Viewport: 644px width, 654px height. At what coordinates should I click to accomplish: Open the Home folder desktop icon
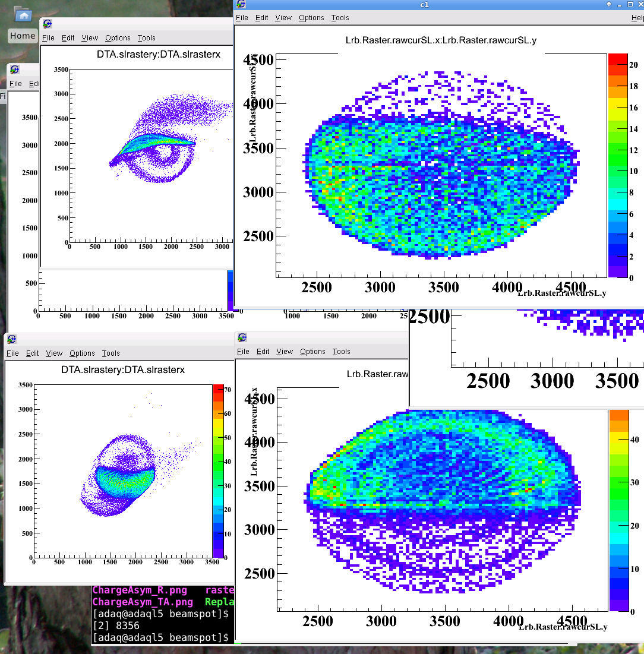23,15
